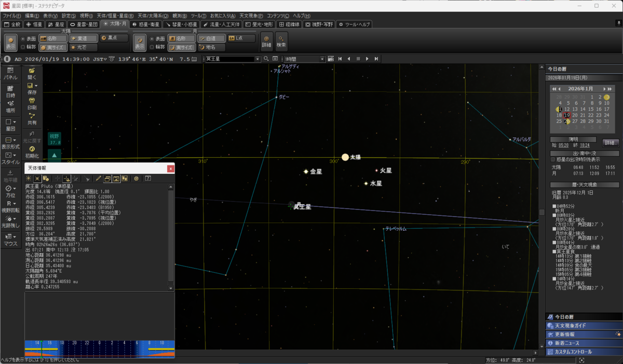Image resolution: width=623 pixels, height=364 pixels.
Task: Select the Moon 輪郭 radio button
Action: click(152, 47)
